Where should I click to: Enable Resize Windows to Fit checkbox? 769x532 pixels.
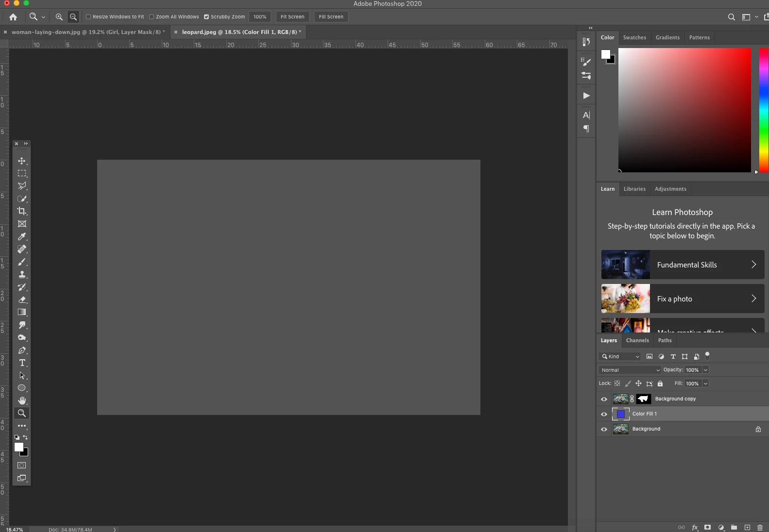(88, 17)
